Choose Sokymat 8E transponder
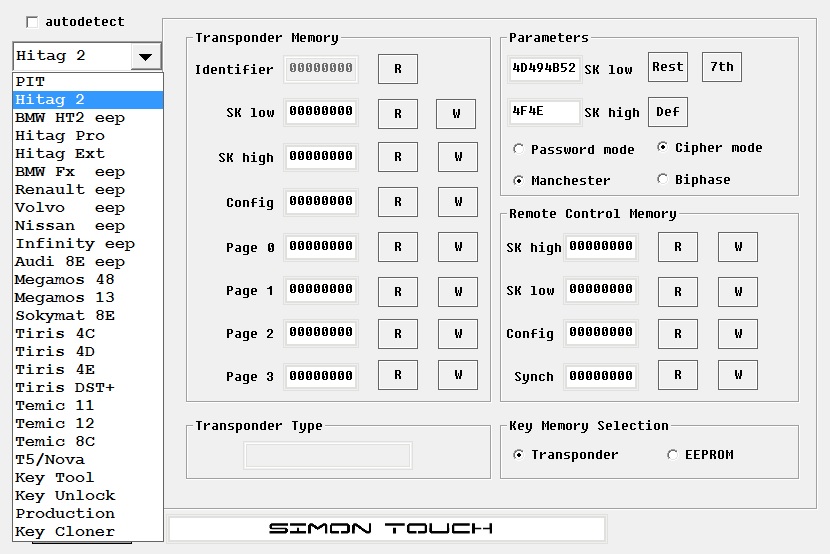The image size is (830, 554). (x=88, y=316)
